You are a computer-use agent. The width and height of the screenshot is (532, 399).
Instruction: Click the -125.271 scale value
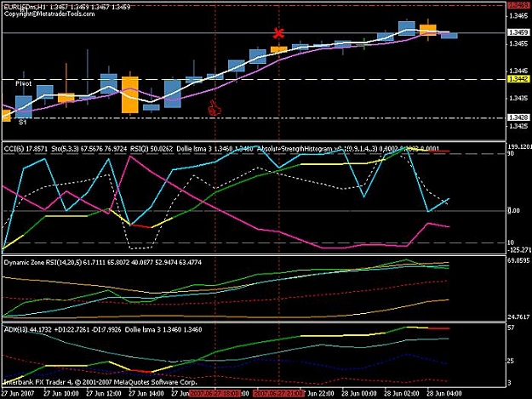pyautogui.click(x=519, y=250)
